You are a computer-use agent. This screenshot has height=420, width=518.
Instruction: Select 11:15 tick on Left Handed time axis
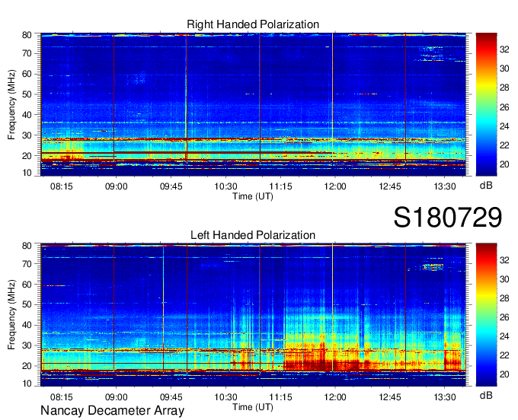(280, 397)
